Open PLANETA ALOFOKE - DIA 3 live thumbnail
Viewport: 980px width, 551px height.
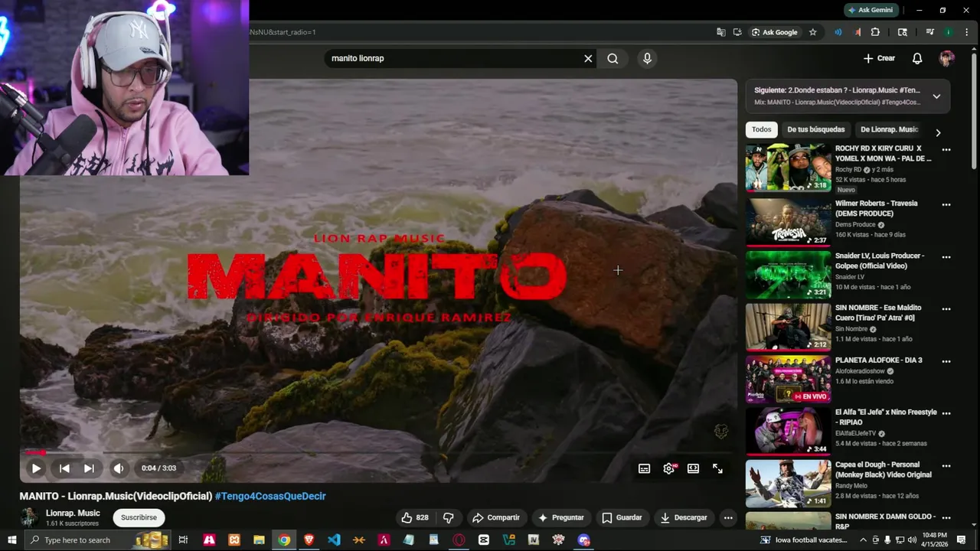(788, 380)
